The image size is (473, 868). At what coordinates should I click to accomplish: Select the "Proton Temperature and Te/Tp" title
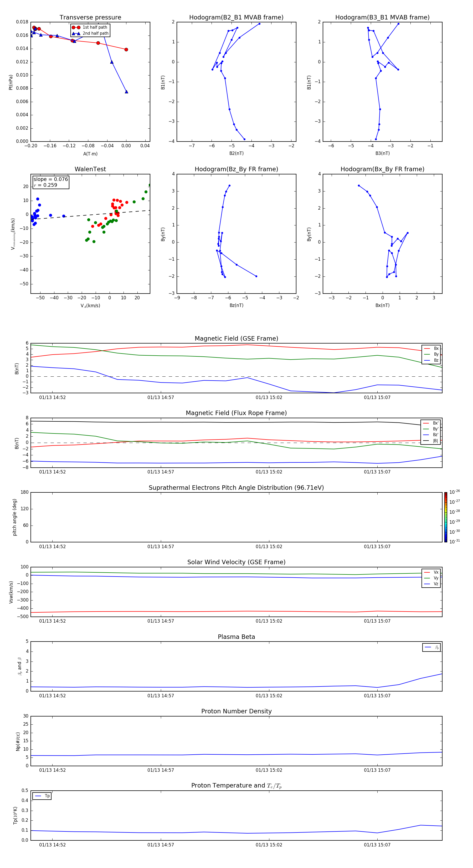236,786
